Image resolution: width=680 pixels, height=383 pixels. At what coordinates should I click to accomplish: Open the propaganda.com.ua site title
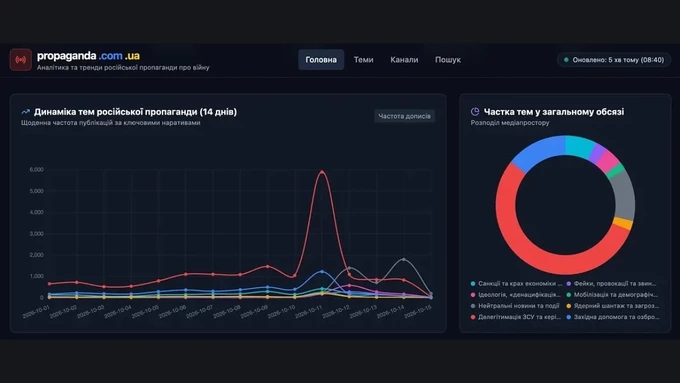coord(88,56)
